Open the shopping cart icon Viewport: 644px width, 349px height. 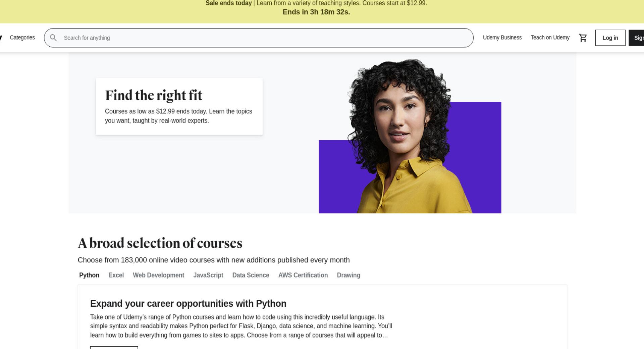pyautogui.click(x=583, y=38)
